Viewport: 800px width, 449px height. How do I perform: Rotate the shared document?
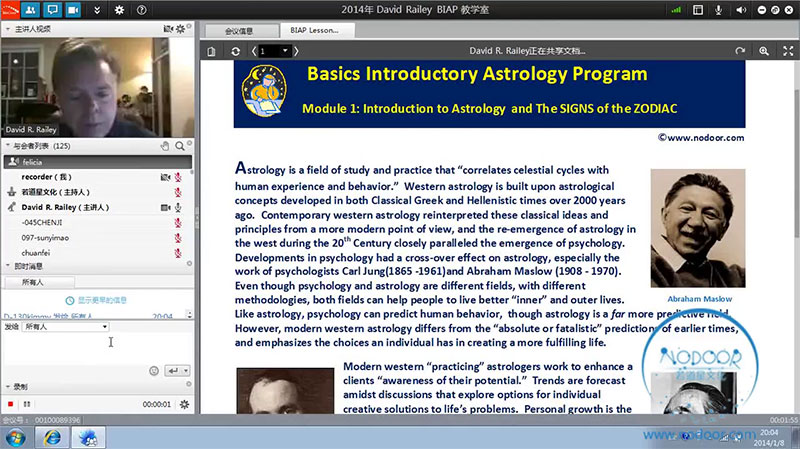[740, 51]
